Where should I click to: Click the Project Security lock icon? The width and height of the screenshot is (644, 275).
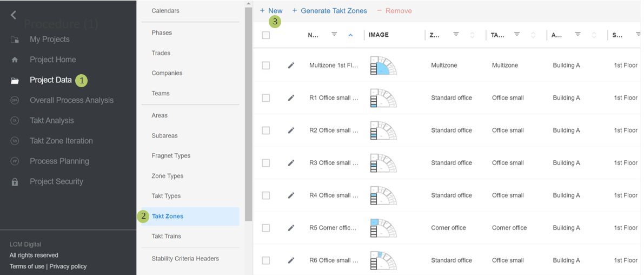[x=15, y=182]
